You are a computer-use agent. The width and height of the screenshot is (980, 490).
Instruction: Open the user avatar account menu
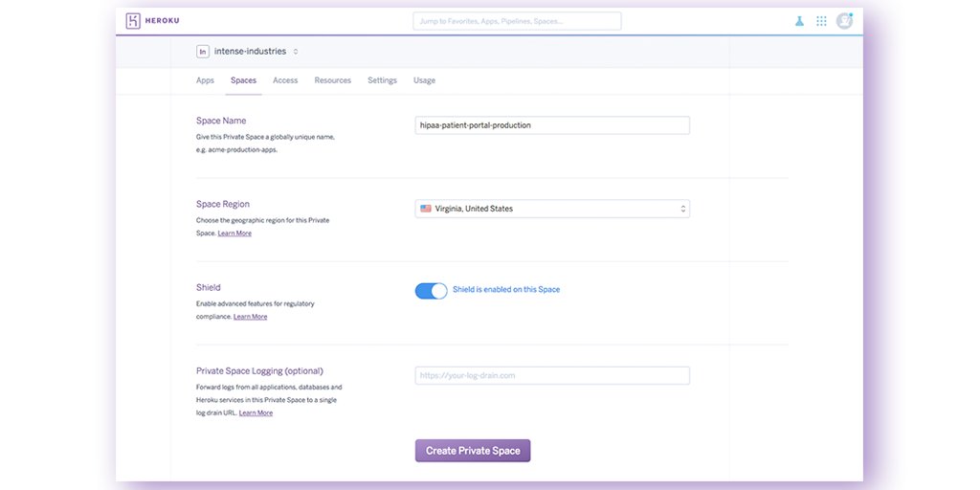point(844,21)
